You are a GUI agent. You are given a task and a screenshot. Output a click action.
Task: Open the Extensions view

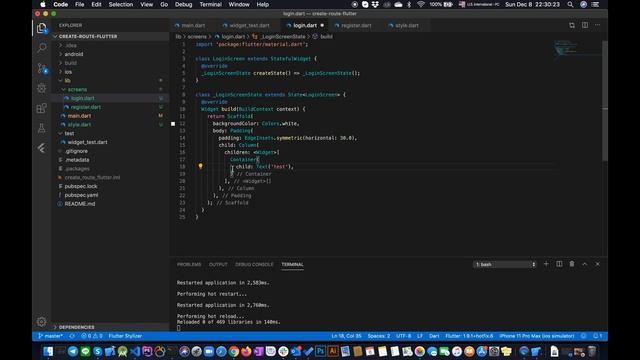[x=42, y=108]
